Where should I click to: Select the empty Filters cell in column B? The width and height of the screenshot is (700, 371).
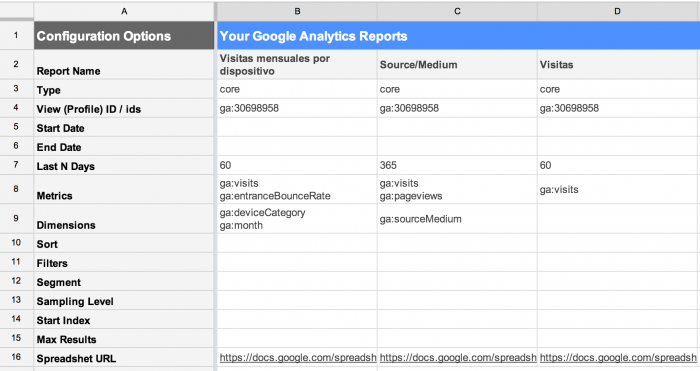(297, 263)
